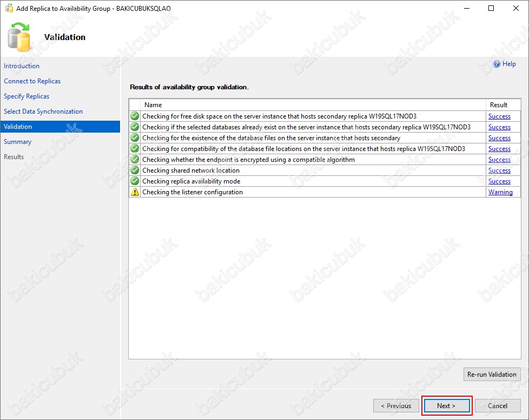
Task: Select the 'existence of the database files' row text
Action: 271,138
